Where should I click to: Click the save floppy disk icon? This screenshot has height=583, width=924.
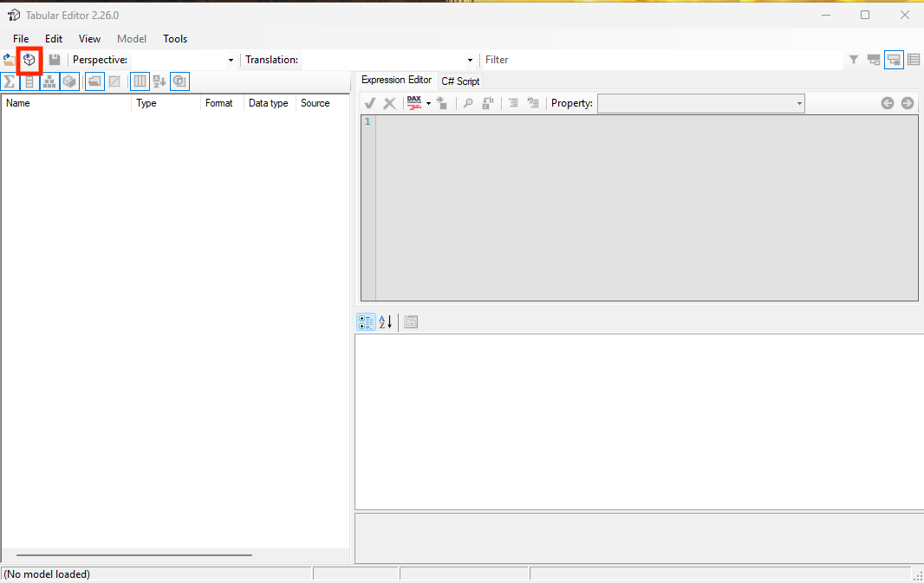click(55, 60)
